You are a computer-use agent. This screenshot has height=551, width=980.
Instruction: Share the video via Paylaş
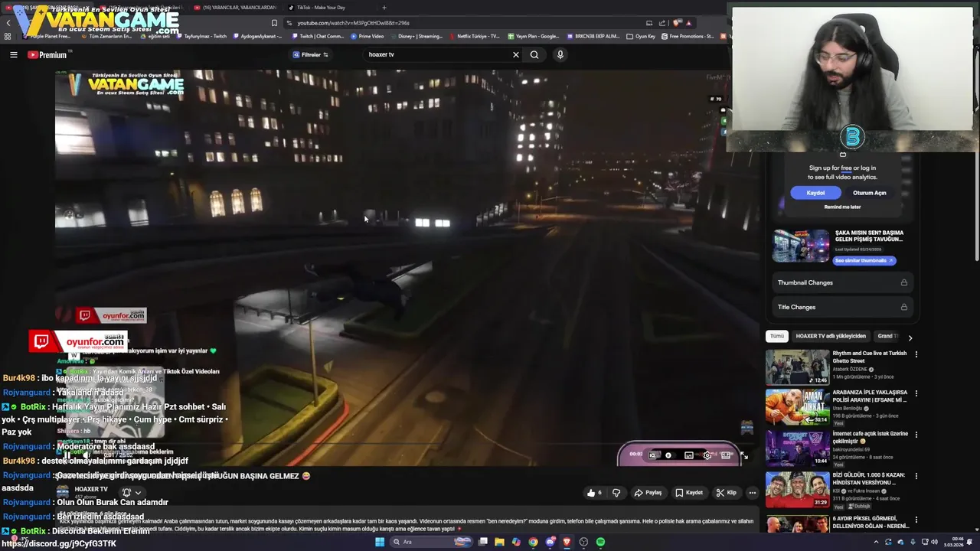tap(648, 493)
